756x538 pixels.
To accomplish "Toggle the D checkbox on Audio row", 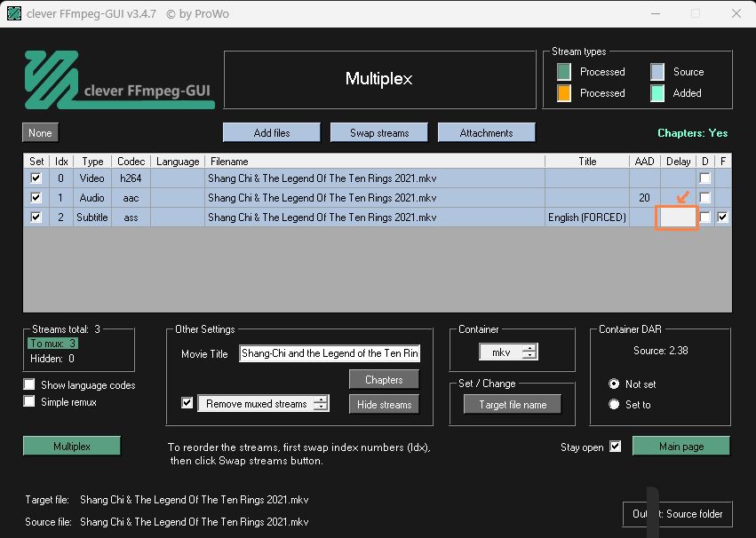I will pyautogui.click(x=704, y=197).
